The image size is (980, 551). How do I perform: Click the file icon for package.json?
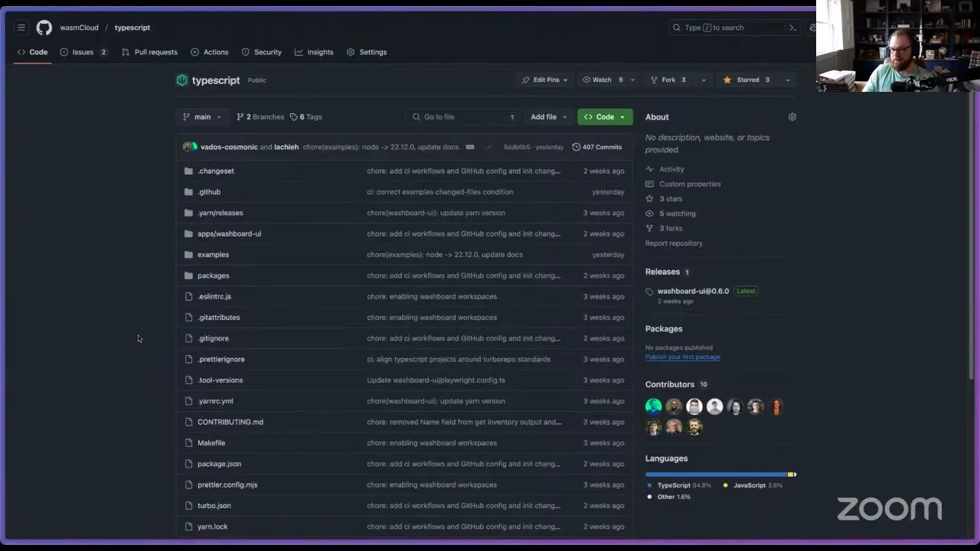[x=189, y=464]
